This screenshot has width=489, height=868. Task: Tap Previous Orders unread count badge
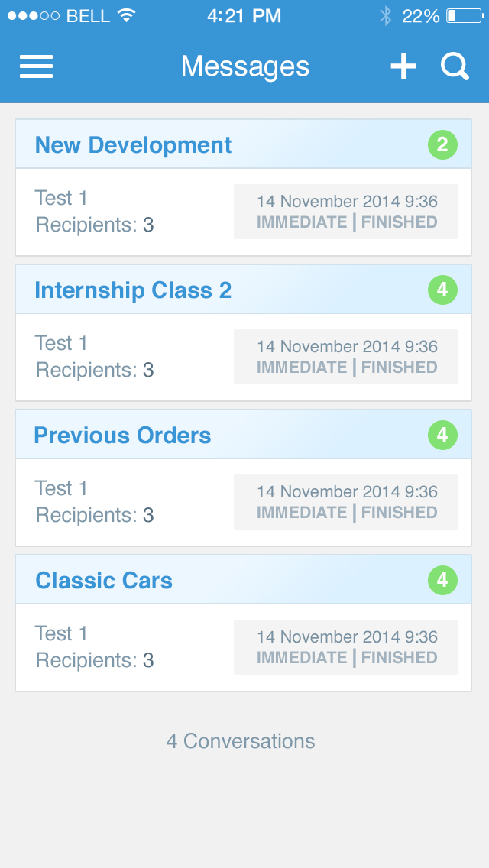click(x=442, y=436)
